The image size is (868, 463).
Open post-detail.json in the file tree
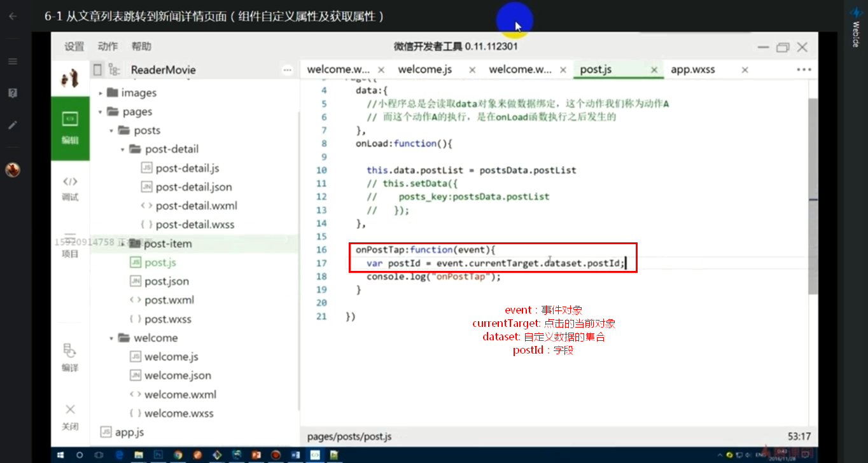(193, 187)
